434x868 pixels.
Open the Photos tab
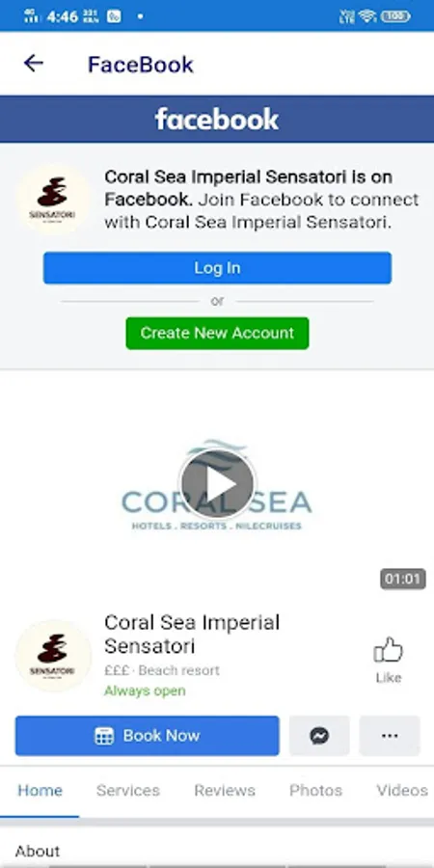(316, 790)
